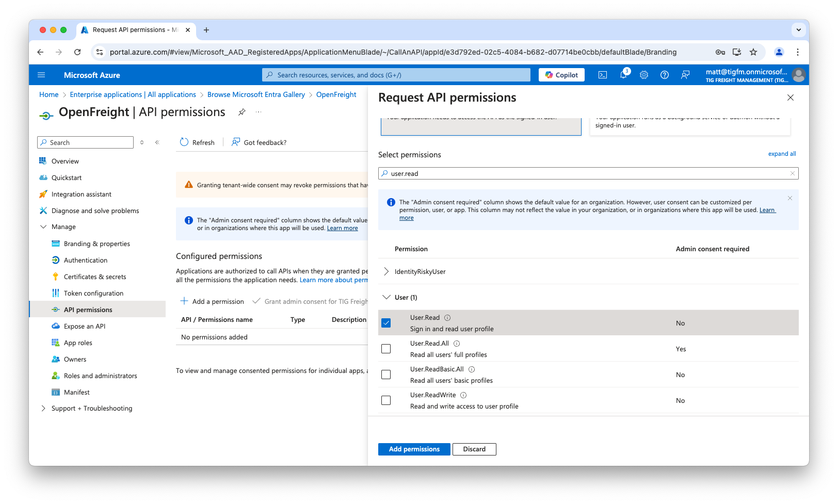Open Authentication menu item
Viewport: 838px width, 504px height.
[86, 261]
